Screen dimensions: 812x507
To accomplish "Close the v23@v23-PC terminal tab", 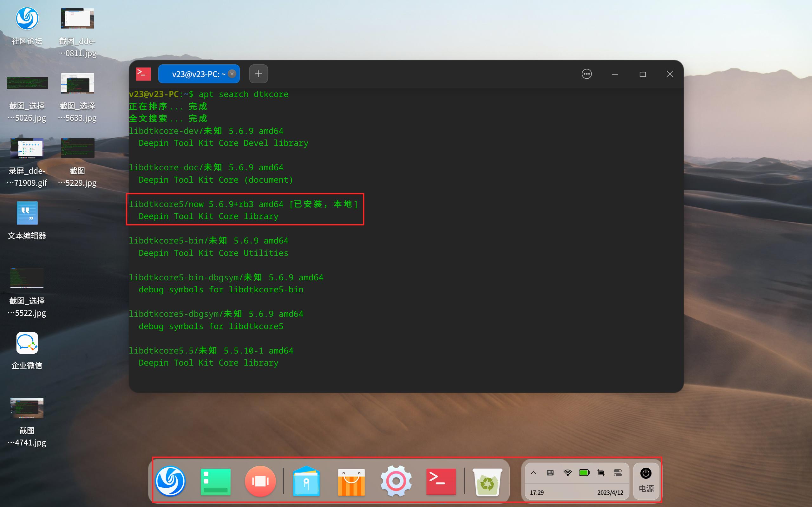I will [x=232, y=74].
